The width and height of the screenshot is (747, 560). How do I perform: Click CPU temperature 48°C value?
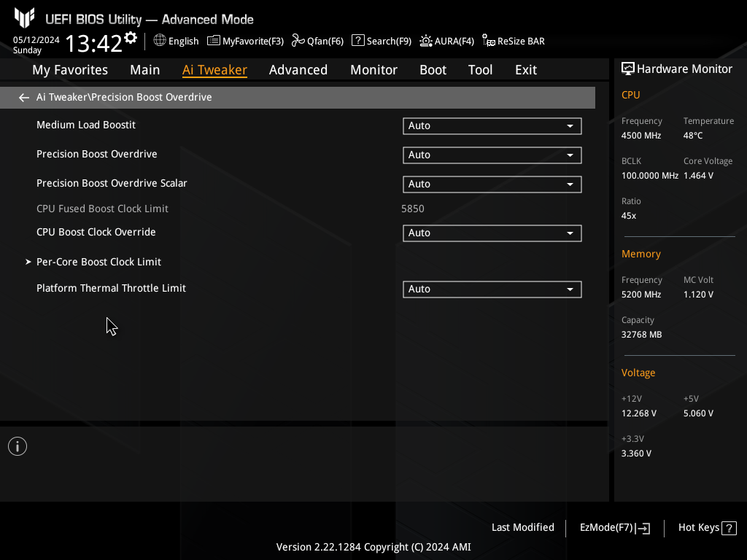tap(693, 136)
